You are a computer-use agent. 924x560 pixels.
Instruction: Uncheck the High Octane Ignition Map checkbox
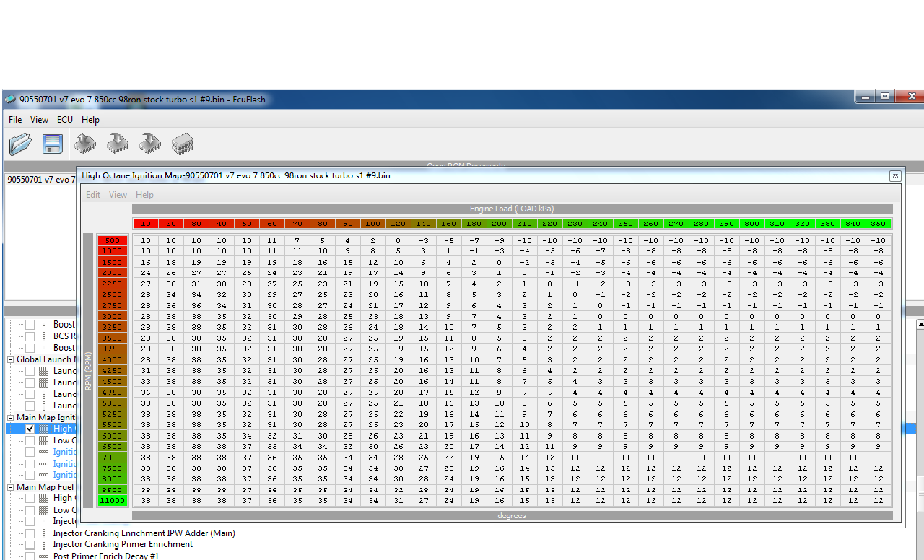30,429
